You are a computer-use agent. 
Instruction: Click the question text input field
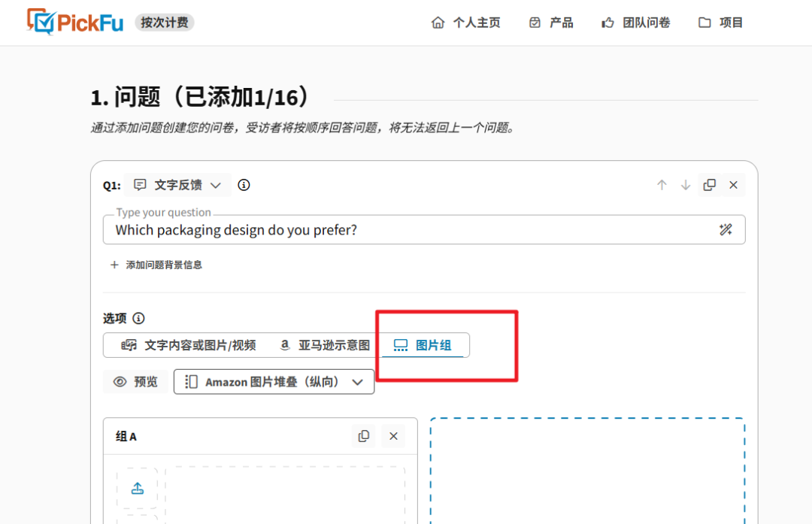(x=376, y=229)
